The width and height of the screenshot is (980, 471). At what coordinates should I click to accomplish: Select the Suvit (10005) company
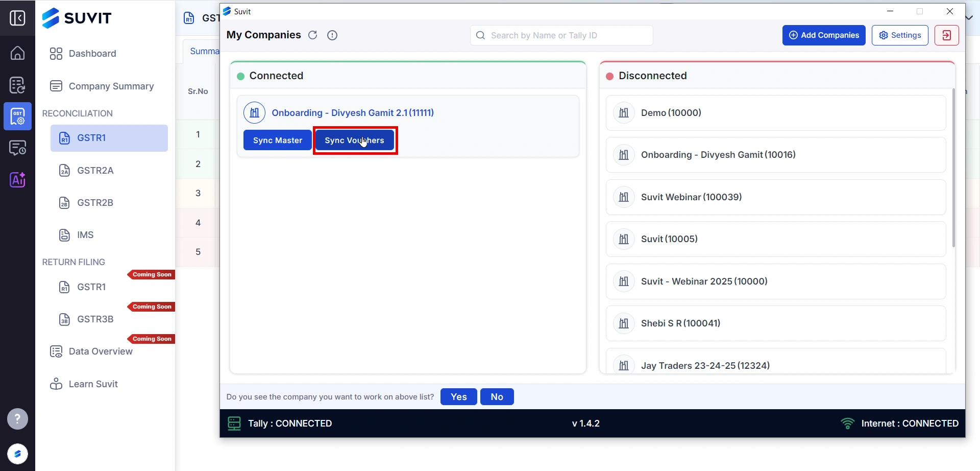tap(776, 239)
